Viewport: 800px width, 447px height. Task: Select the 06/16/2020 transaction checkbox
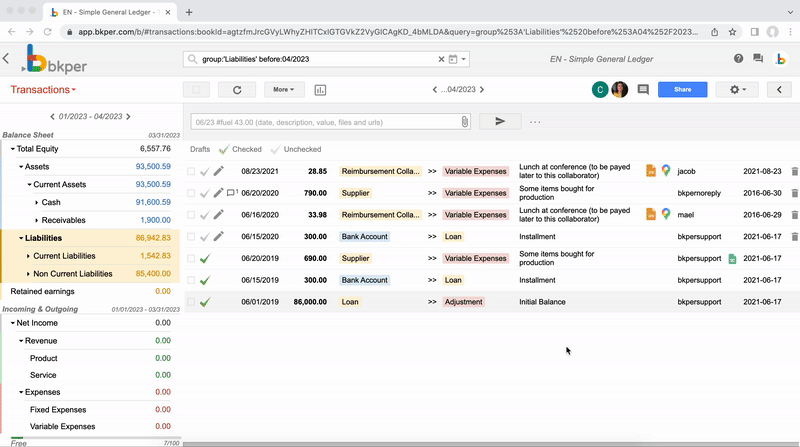[x=191, y=215]
